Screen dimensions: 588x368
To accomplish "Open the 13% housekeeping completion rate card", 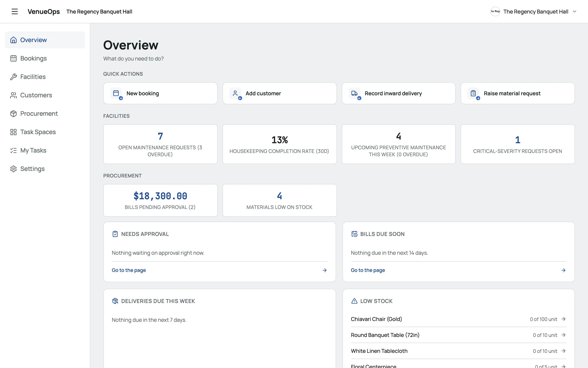I will (x=280, y=144).
